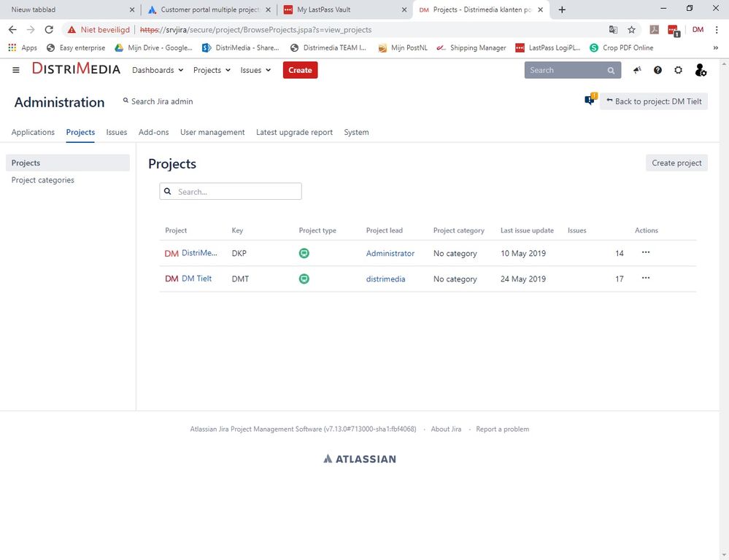Viewport: 729px width, 560px height.
Task: Open the Easy enterprise bookmark
Action: [x=76, y=47]
